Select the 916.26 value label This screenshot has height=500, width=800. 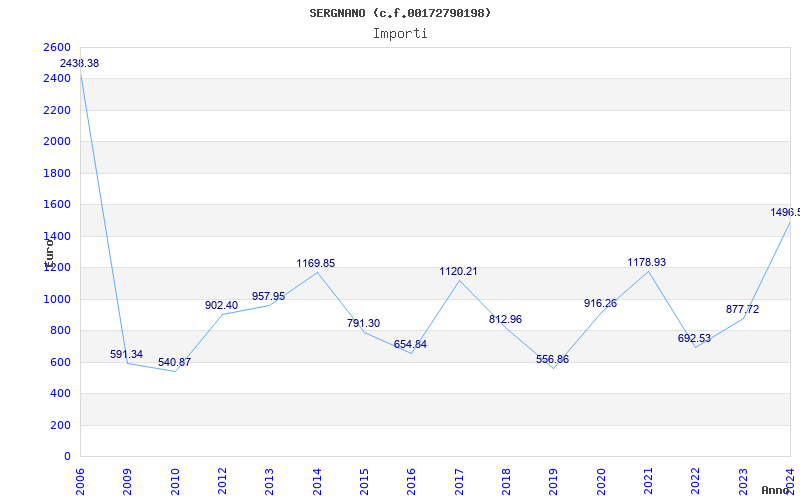(x=600, y=304)
